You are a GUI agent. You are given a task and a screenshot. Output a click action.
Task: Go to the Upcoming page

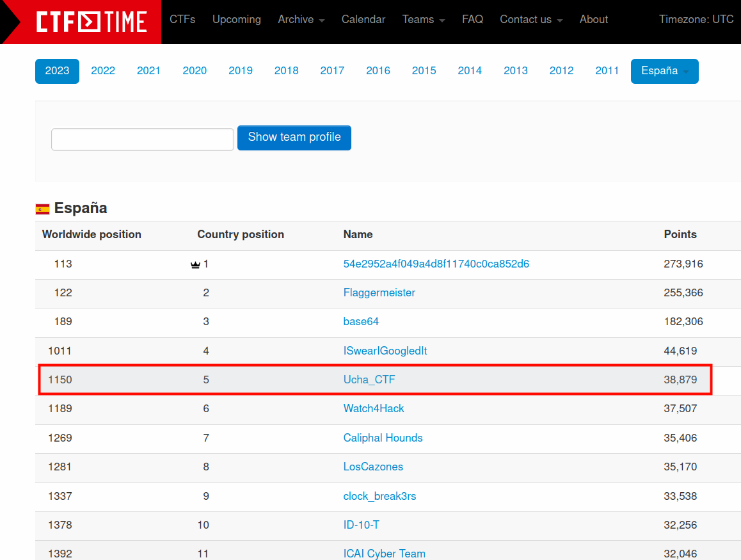(x=236, y=19)
